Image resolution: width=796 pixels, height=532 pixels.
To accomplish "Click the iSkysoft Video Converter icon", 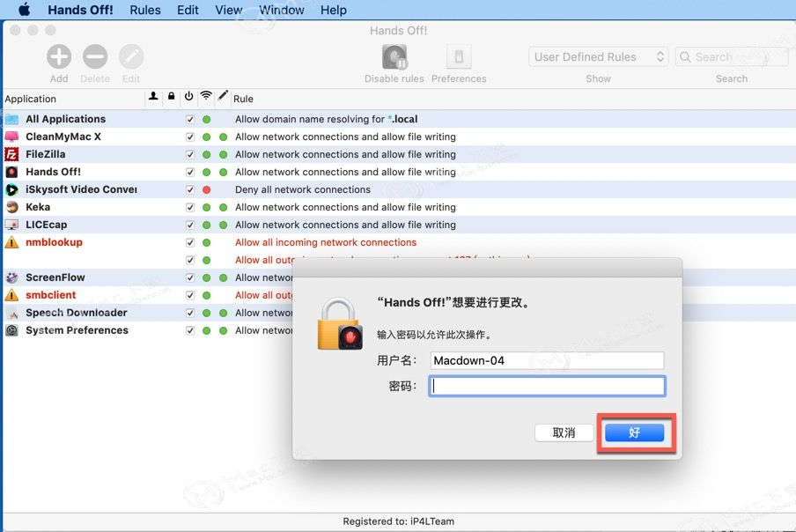I will pyautogui.click(x=11, y=189).
